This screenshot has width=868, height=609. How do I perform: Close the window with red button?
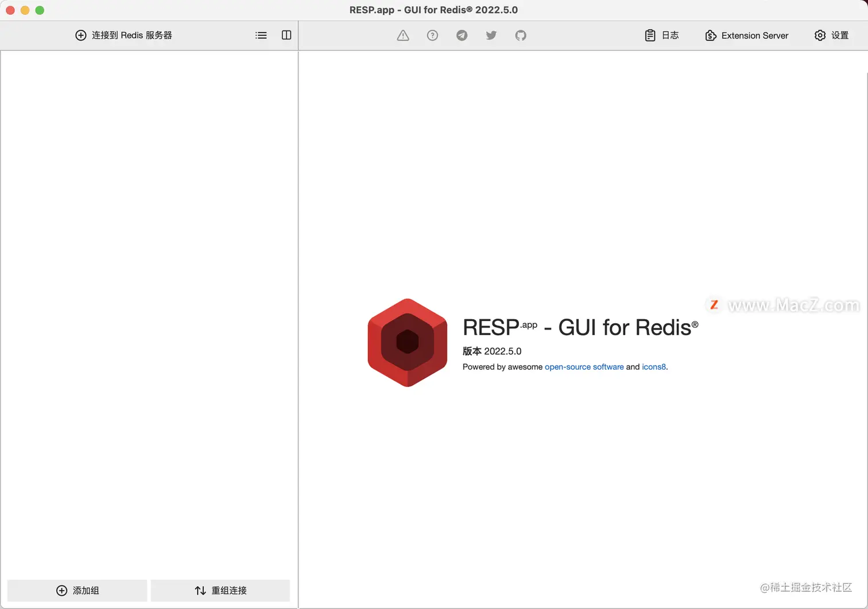[10, 10]
